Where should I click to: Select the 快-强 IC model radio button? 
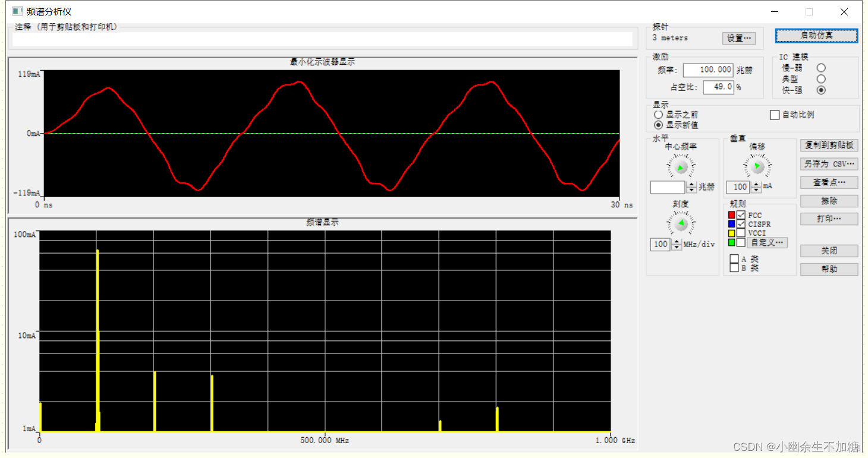821,90
